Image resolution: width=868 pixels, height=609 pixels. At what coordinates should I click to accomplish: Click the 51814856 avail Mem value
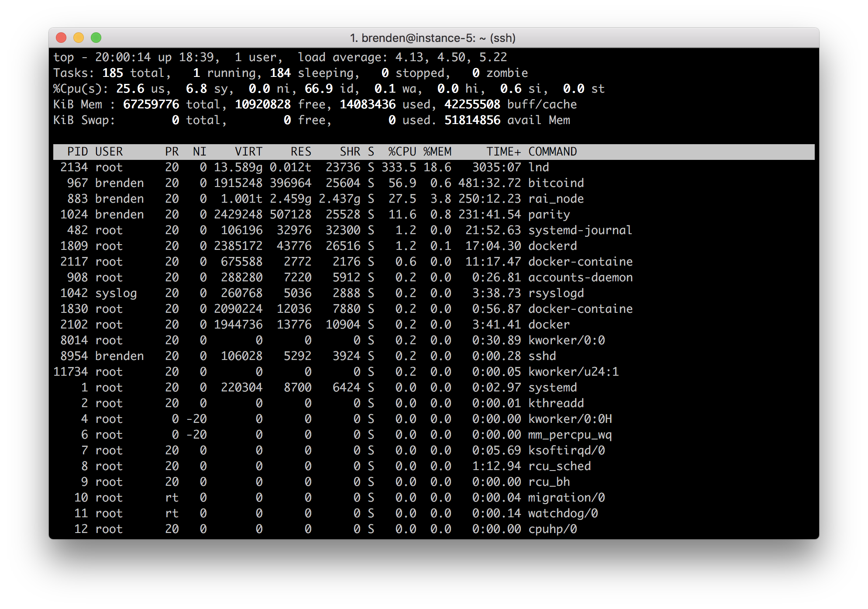tap(472, 120)
